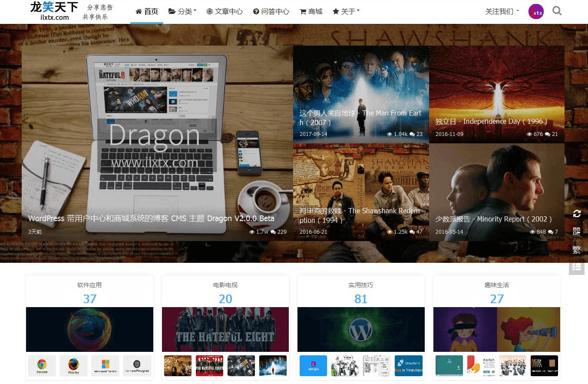
Task: Expand the 关于 about dropdown
Action: click(346, 12)
